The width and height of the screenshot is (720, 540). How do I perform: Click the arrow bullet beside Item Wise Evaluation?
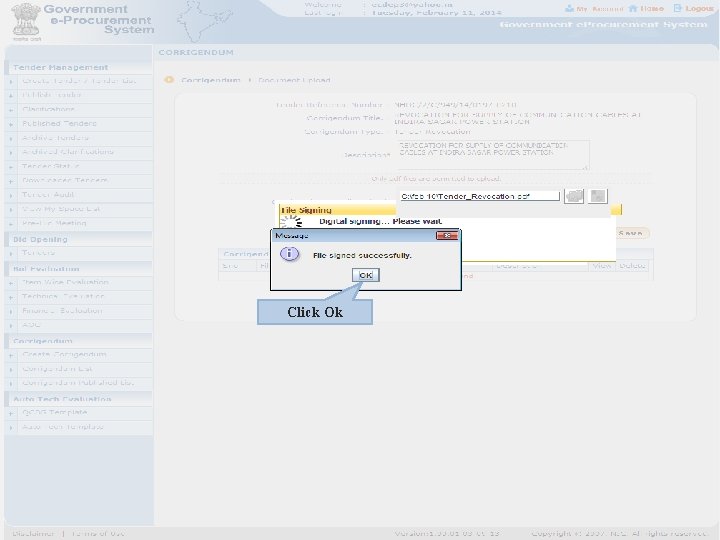(11, 283)
